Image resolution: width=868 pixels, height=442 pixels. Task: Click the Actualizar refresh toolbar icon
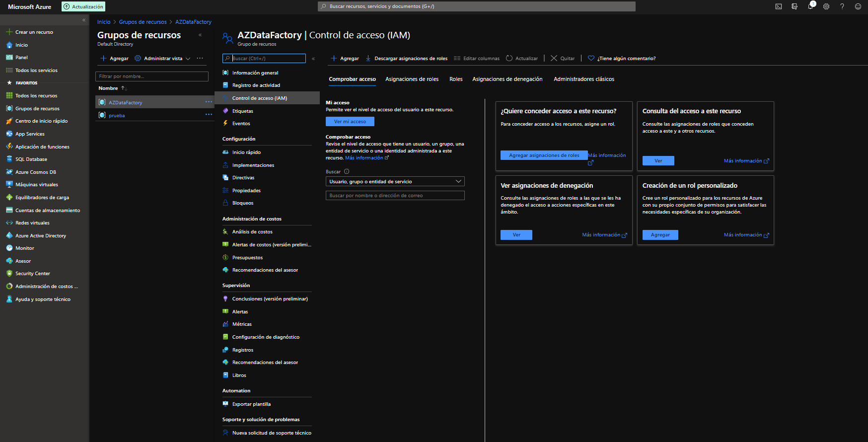(509, 58)
